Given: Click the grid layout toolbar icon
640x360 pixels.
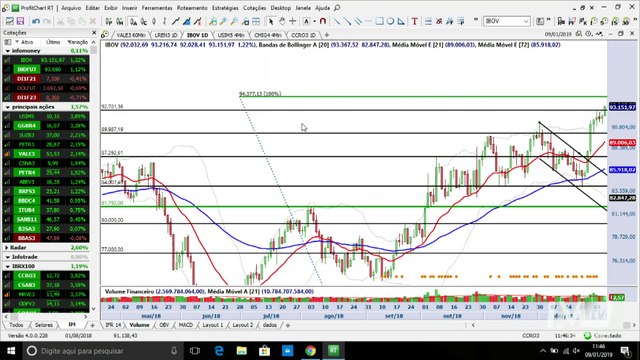Looking at the screenshot, I should (x=256, y=21).
